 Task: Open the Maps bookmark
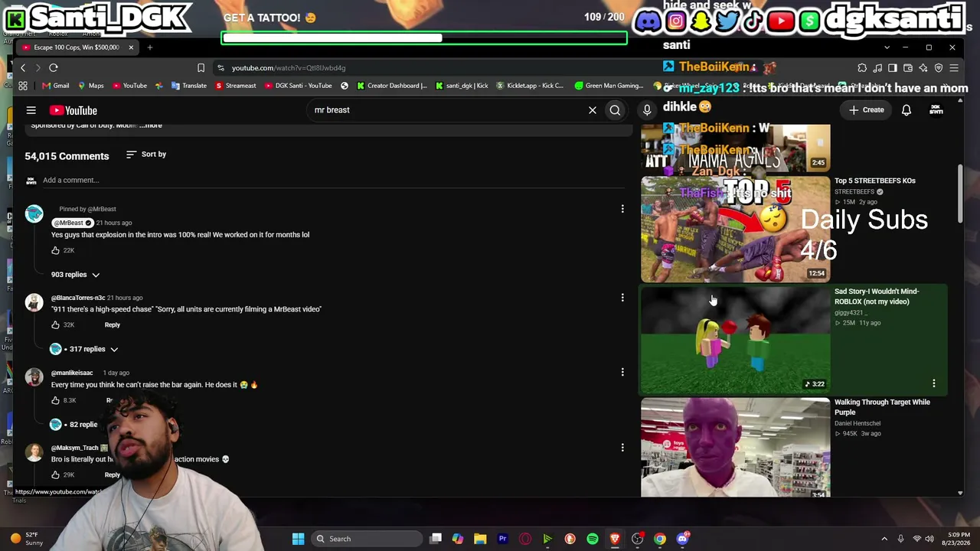[91, 86]
